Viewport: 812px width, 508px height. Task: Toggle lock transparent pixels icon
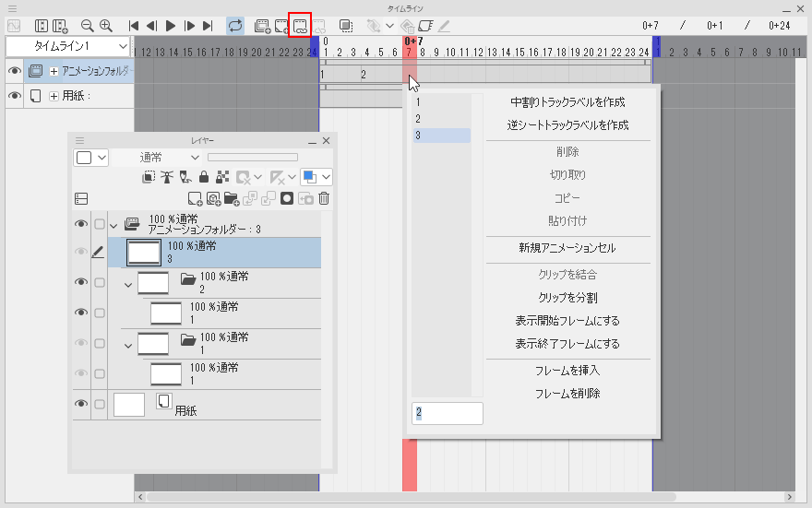click(x=222, y=177)
